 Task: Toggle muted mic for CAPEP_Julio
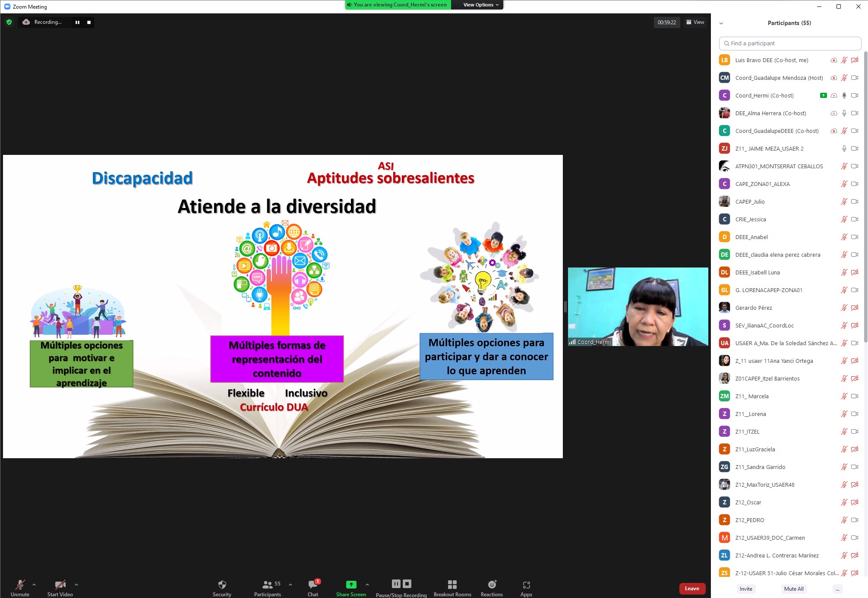(844, 201)
